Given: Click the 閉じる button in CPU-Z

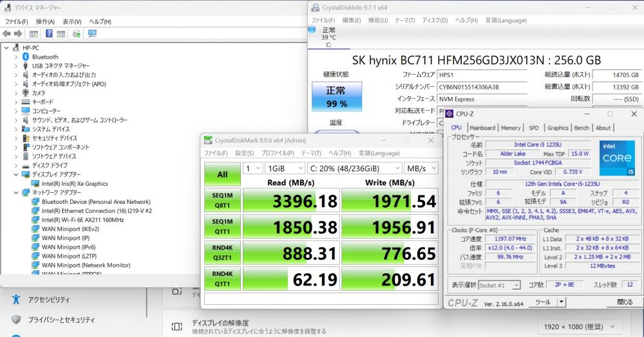Looking at the screenshot, I should click(x=624, y=302).
